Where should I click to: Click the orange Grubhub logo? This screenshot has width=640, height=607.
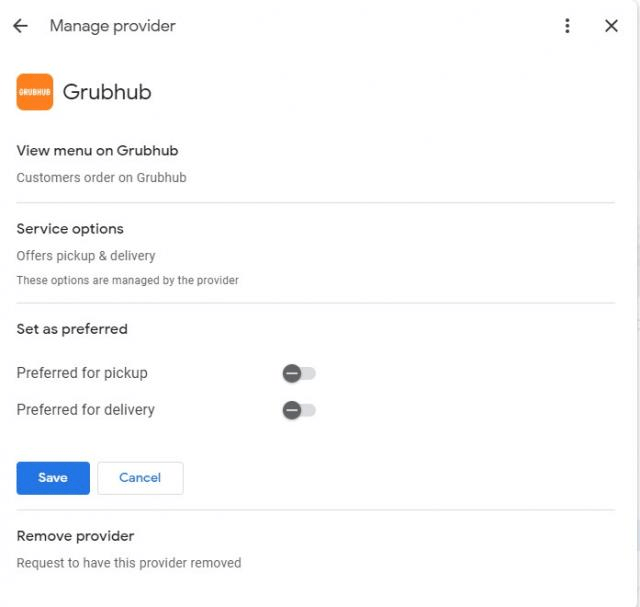point(35,92)
